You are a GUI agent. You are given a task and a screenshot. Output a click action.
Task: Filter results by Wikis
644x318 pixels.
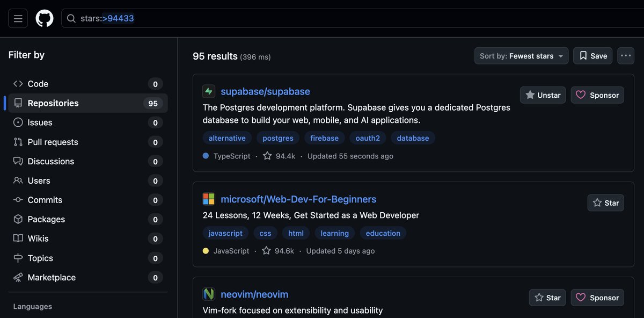coord(88,238)
